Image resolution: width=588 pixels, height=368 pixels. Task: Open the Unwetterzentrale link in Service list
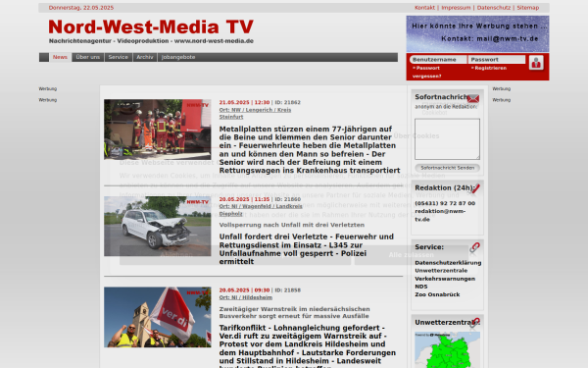click(x=441, y=271)
